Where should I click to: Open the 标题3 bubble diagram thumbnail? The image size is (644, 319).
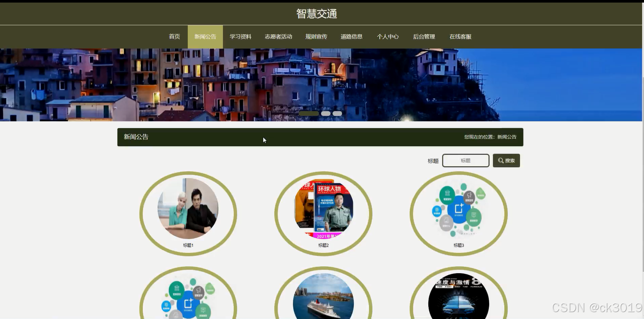click(459, 208)
